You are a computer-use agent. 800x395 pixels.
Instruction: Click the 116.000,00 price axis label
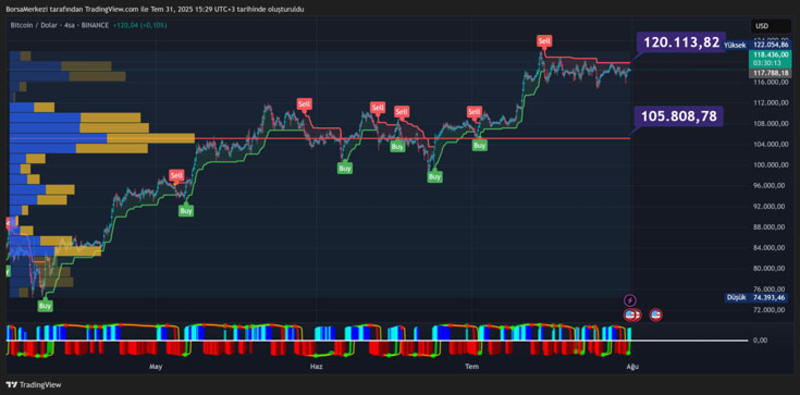771,82
